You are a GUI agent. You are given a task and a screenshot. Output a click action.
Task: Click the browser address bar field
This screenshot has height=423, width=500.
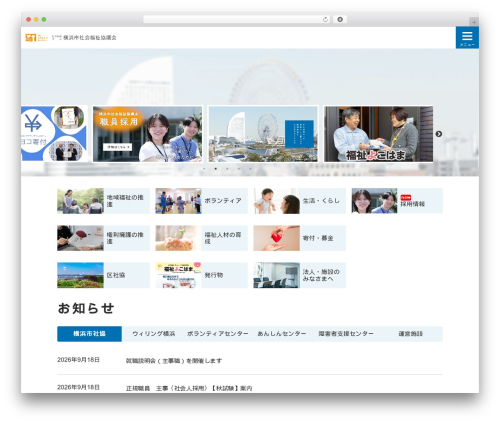[236, 19]
